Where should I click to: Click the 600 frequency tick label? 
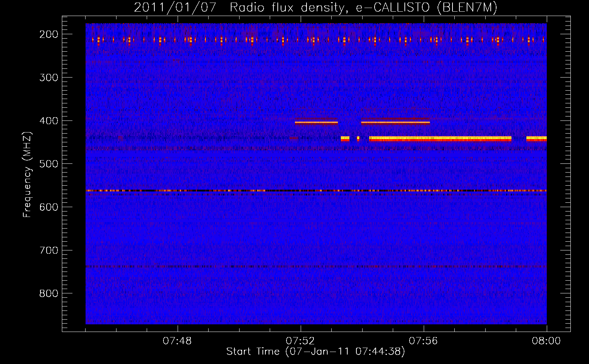pos(48,207)
